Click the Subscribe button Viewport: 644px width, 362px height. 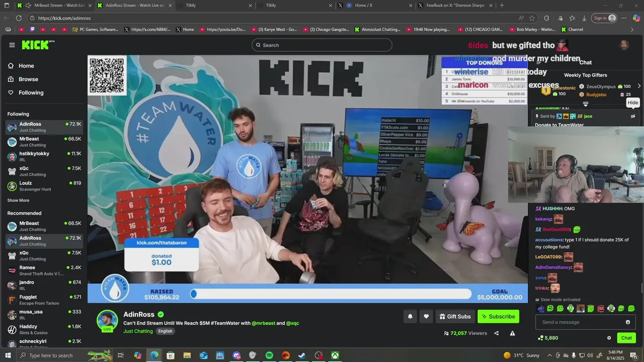point(498,317)
